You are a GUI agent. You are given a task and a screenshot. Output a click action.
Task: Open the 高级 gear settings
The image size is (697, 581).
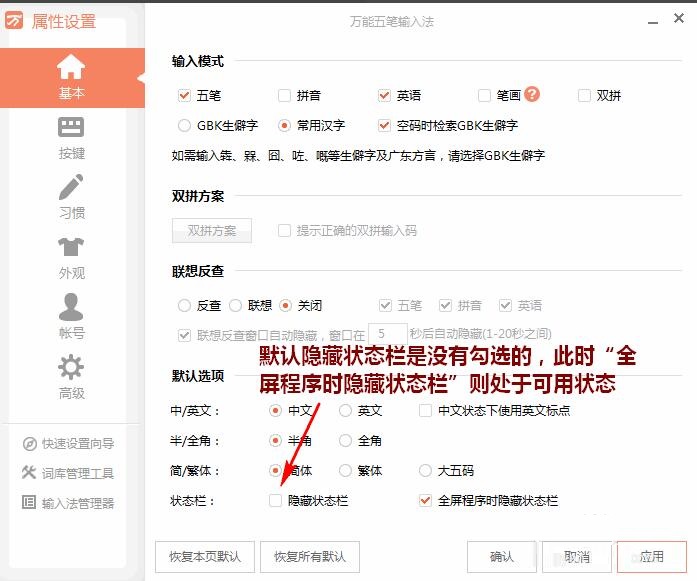71,377
